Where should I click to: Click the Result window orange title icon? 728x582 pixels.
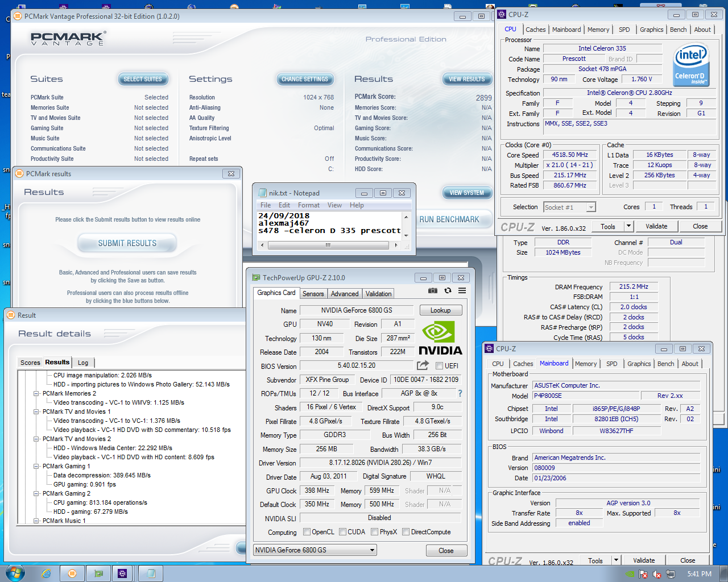10,315
